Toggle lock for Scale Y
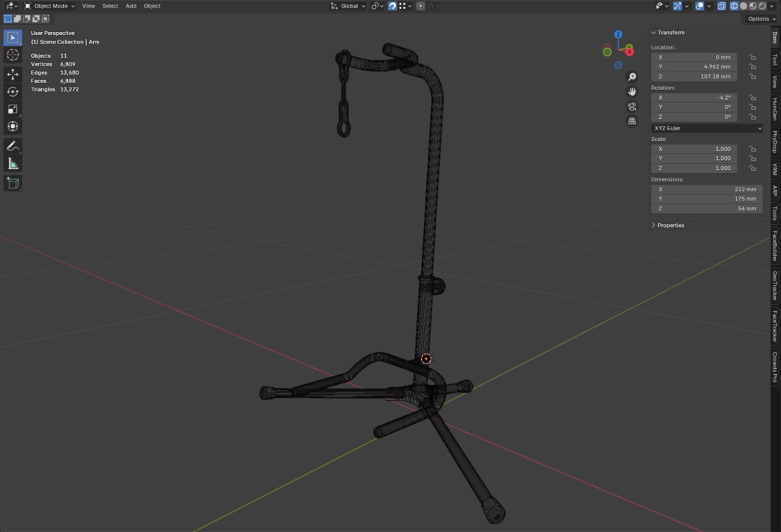Image resolution: width=781 pixels, height=532 pixels. click(752, 159)
